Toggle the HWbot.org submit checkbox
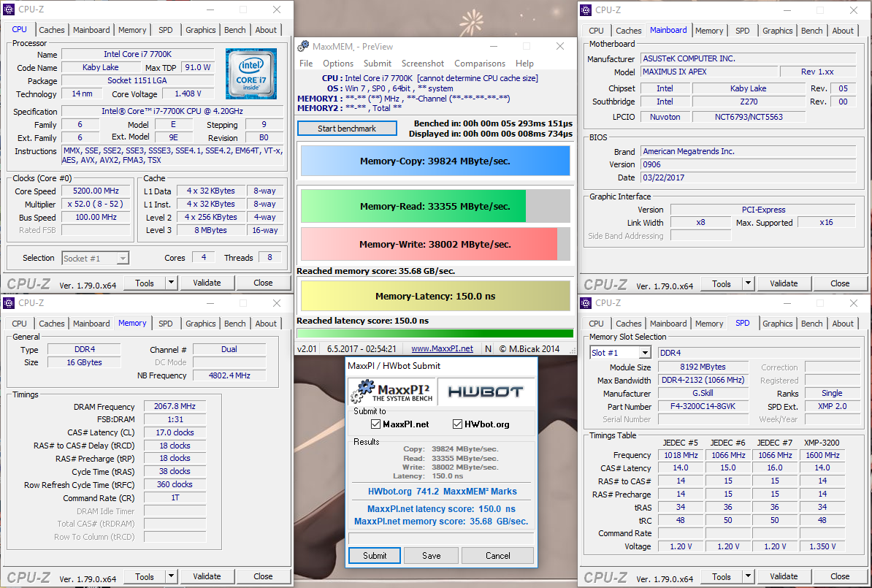 pyautogui.click(x=457, y=424)
